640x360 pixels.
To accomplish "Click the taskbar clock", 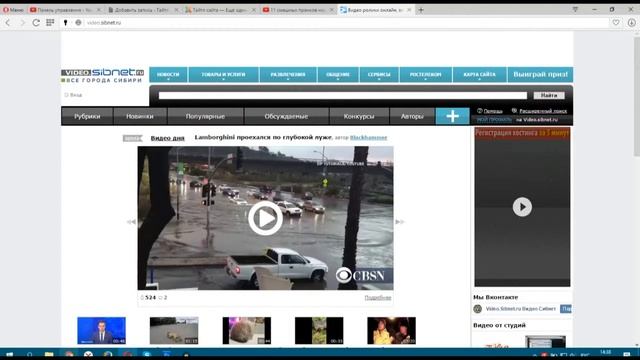I will pos(606,353).
